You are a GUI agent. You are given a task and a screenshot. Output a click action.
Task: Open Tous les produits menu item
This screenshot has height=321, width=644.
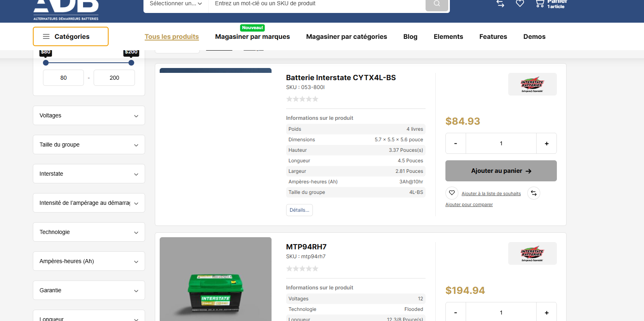[172, 36]
